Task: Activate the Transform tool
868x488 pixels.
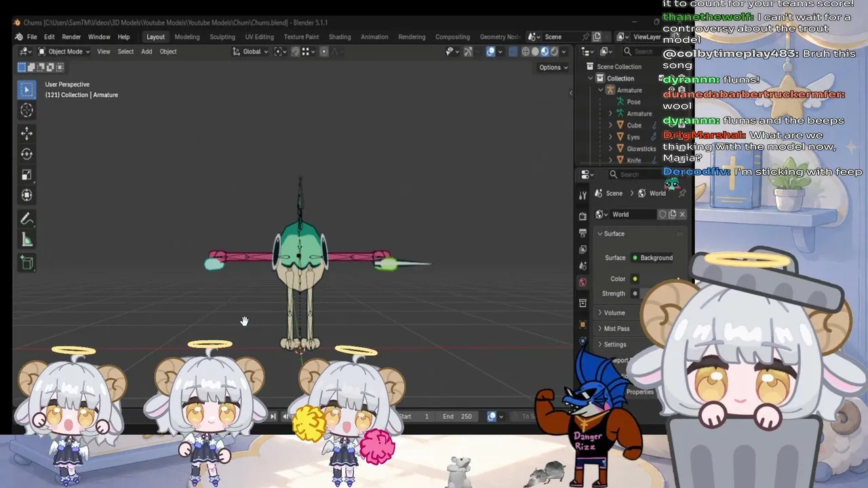Action: pyautogui.click(x=27, y=195)
